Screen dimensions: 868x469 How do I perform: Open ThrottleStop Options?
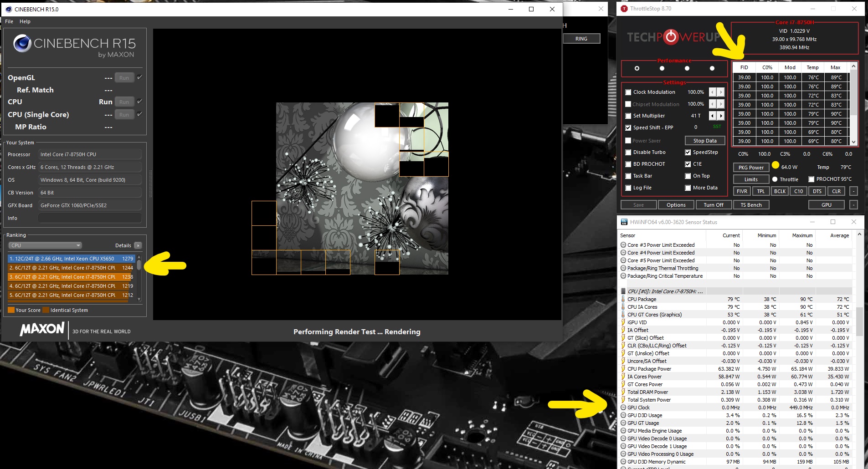point(676,205)
